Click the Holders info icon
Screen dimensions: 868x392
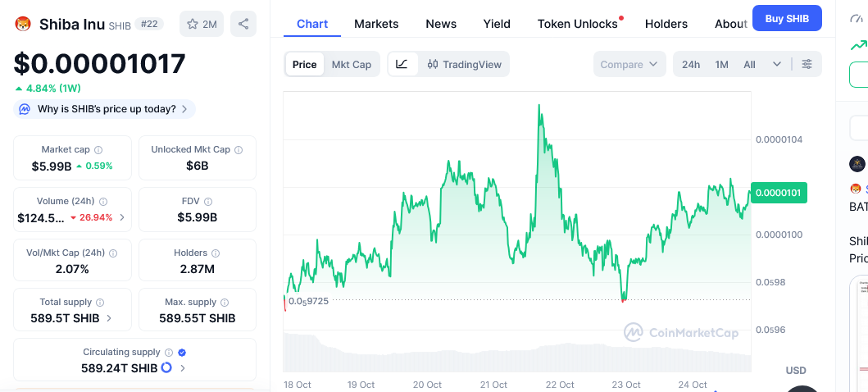tap(216, 253)
